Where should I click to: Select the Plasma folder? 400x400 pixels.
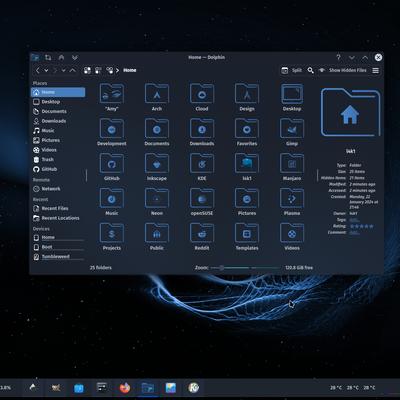292,201
